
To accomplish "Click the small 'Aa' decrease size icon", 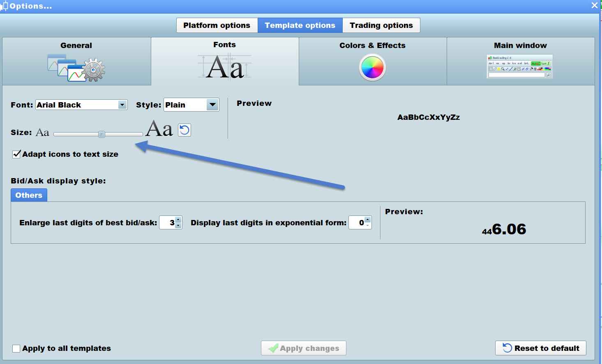I will click(x=43, y=133).
